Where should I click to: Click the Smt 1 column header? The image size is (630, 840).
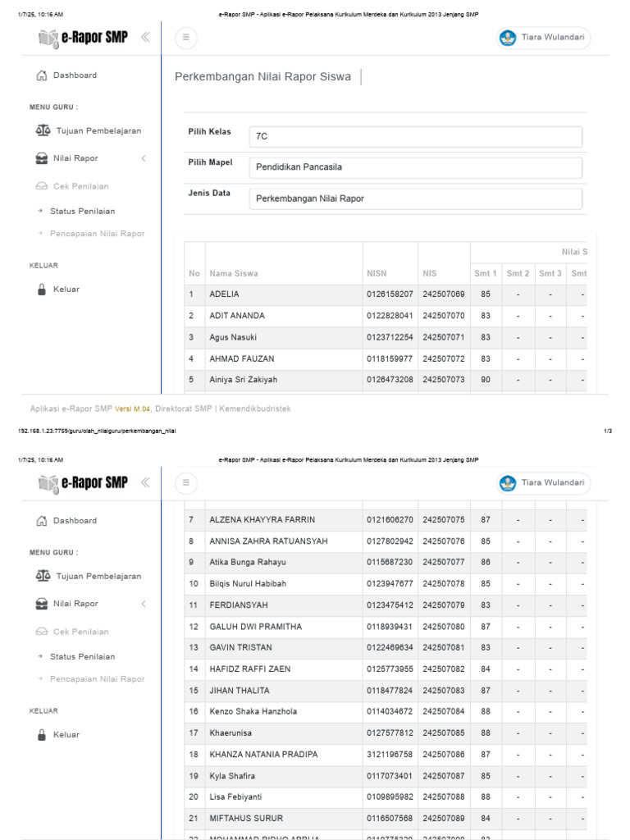486,274
